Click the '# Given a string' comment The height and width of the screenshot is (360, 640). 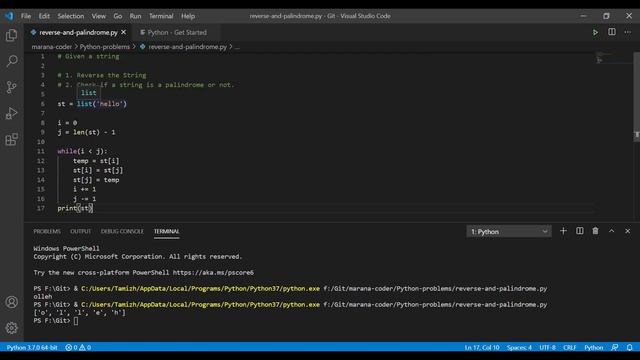click(89, 56)
